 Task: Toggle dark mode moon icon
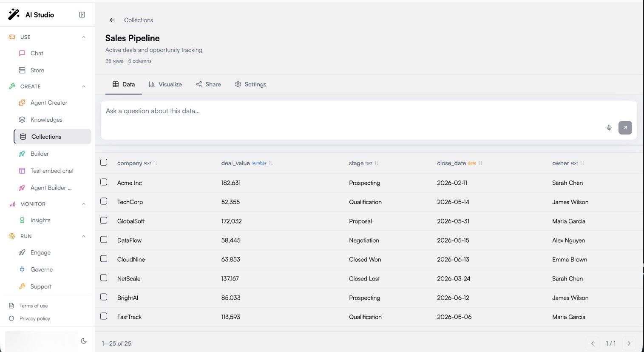click(x=84, y=341)
